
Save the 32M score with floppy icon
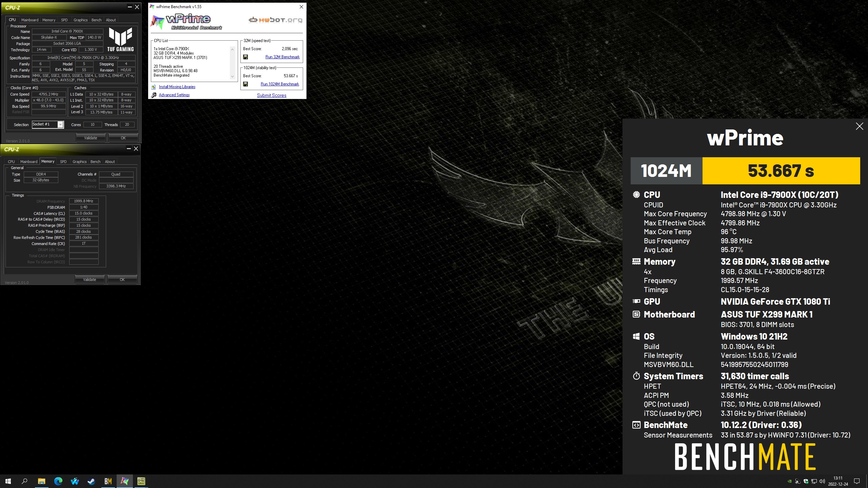coord(245,57)
